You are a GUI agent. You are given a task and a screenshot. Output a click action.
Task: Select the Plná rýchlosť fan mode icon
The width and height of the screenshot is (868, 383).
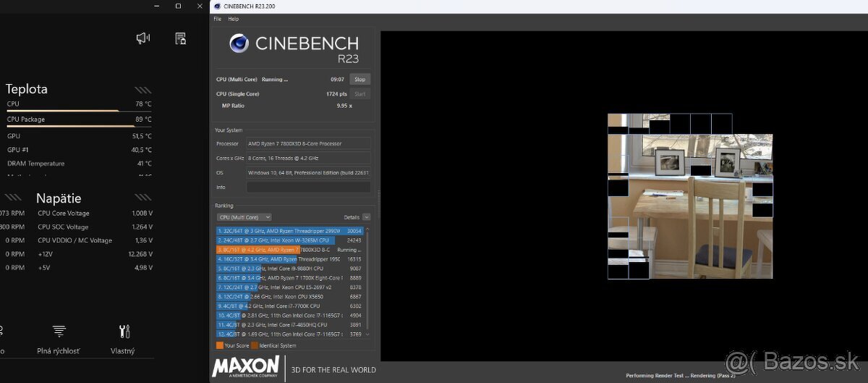click(x=59, y=332)
